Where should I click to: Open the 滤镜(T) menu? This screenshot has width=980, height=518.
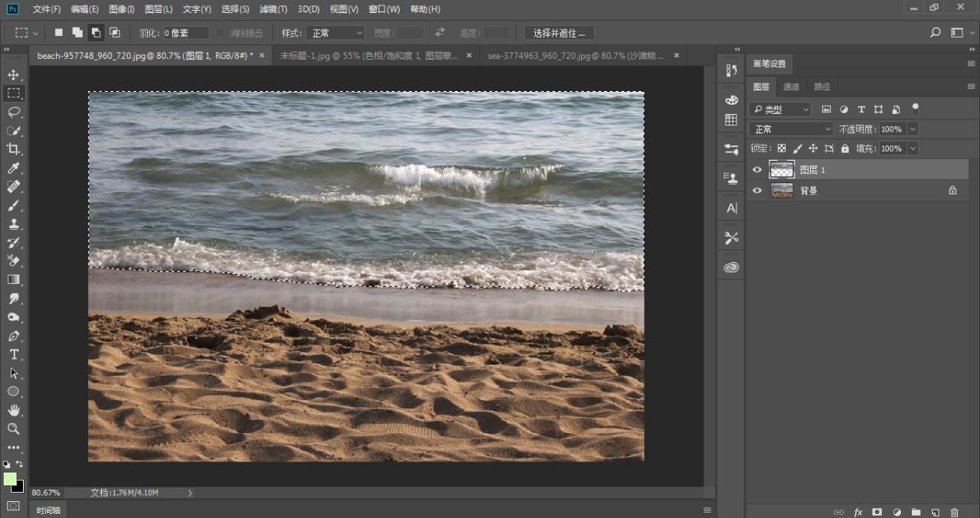[273, 9]
